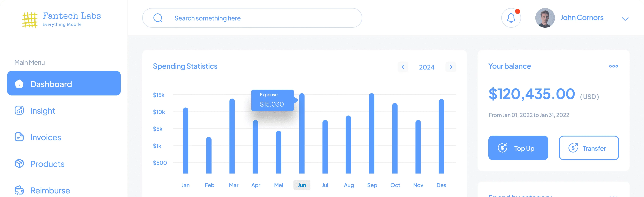Image resolution: width=644 pixels, height=197 pixels.
Task: Click the $120,435.00 balance amount
Action: point(532,94)
